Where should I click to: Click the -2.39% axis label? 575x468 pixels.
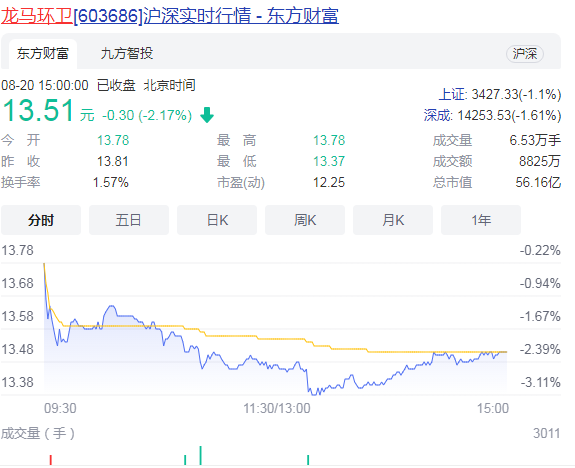point(540,349)
